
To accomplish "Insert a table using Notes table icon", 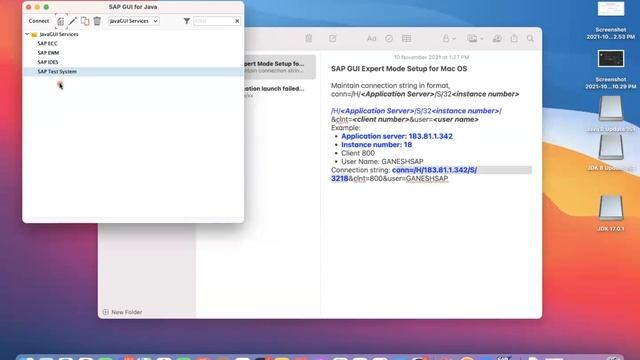I will (407, 39).
